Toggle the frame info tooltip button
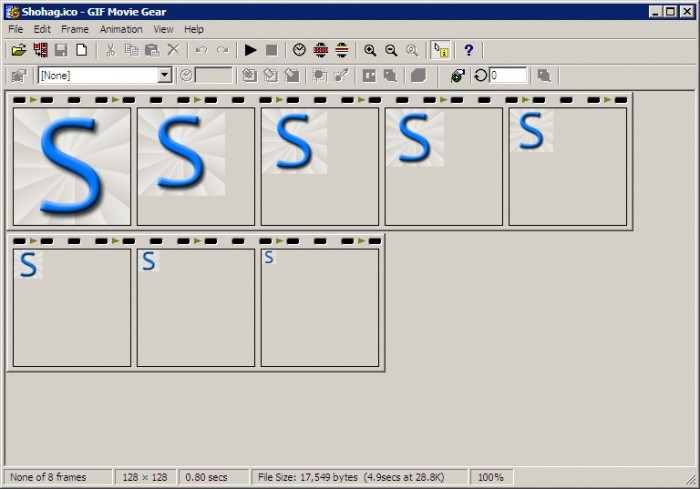Viewport: 700px width, 489px height. point(440,50)
